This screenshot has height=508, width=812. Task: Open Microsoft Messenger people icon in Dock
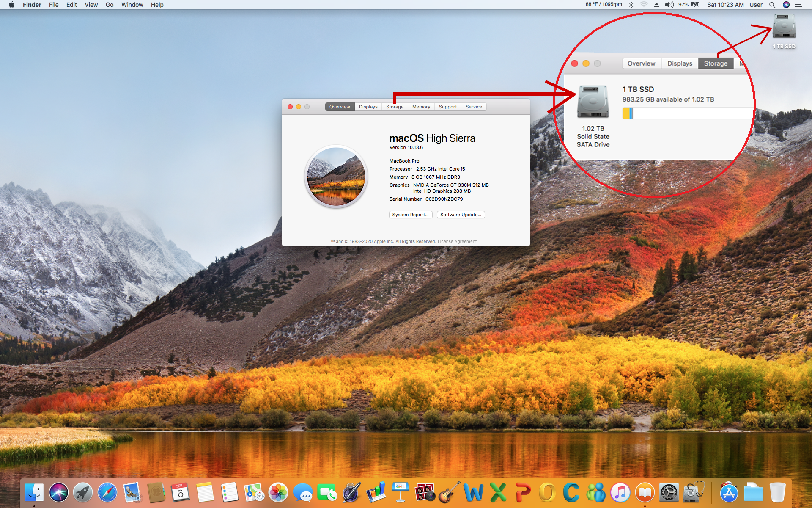[x=595, y=493]
